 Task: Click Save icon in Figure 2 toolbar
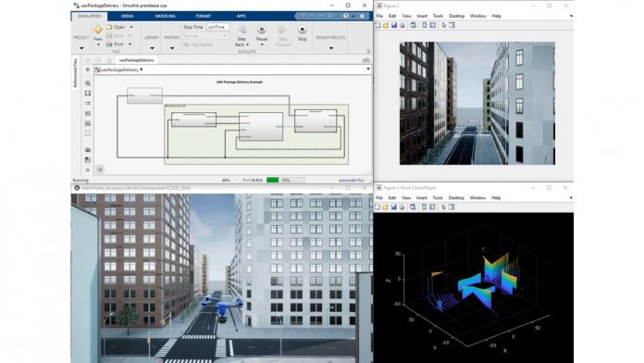(x=394, y=26)
